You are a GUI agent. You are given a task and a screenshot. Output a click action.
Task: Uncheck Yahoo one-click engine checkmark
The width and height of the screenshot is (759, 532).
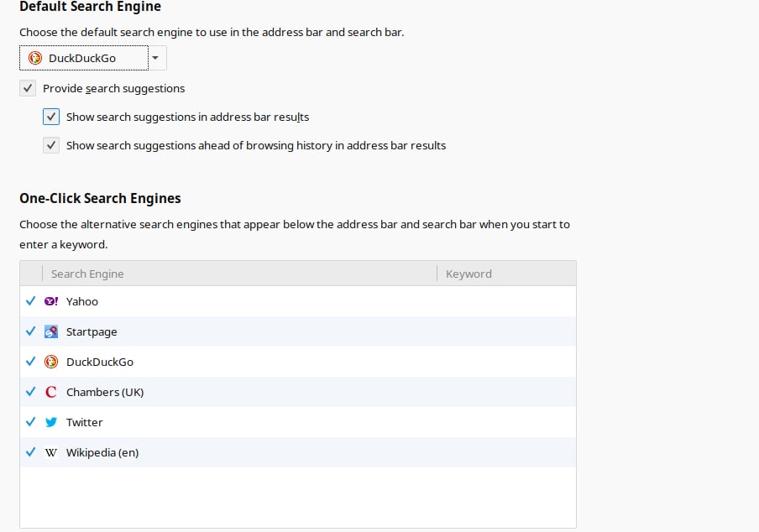click(x=30, y=301)
